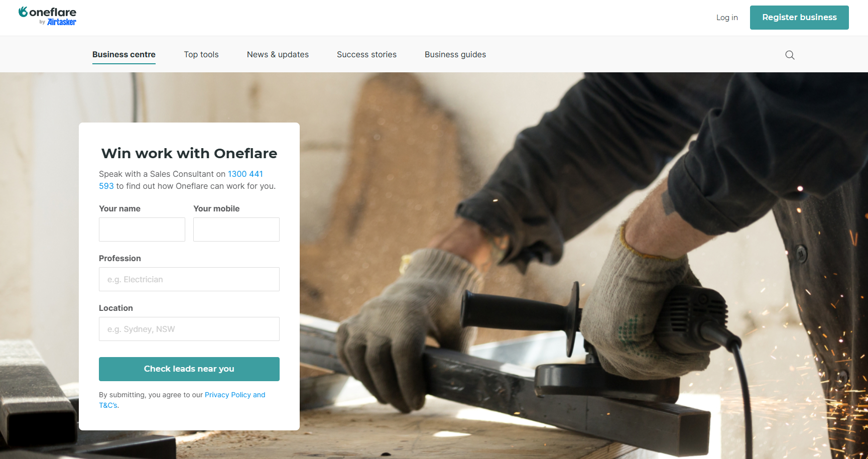Call the 1300 441 593 number link
The width and height of the screenshot is (868, 459).
pos(181,180)
